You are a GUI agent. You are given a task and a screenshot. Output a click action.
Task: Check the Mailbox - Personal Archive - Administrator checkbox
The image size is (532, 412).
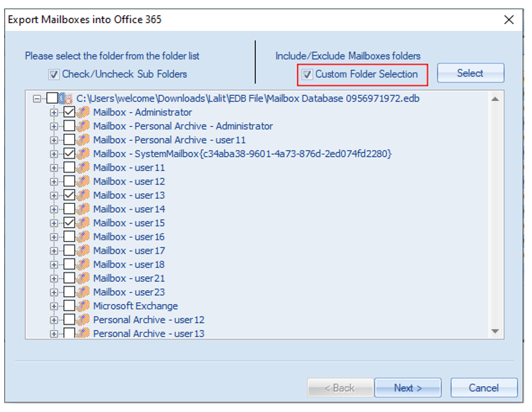click(69, 126)
